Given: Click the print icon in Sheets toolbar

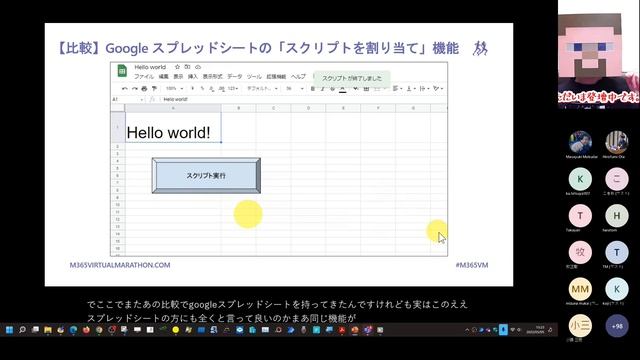Looking at the screenshot, I should point(144,89).
